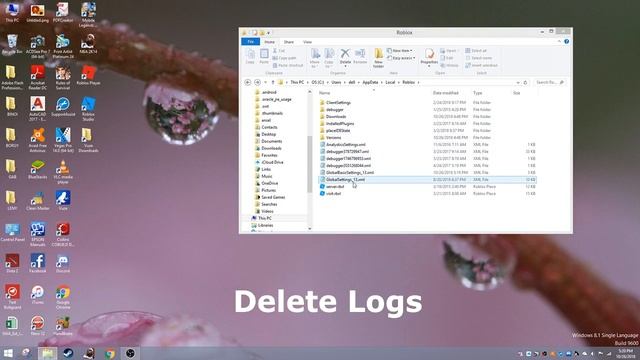Image resolution: width=640 pixels, height=360 pixels.
Task: Expand the Delete button dropdown arrow
Action: [x=345, y=67]
